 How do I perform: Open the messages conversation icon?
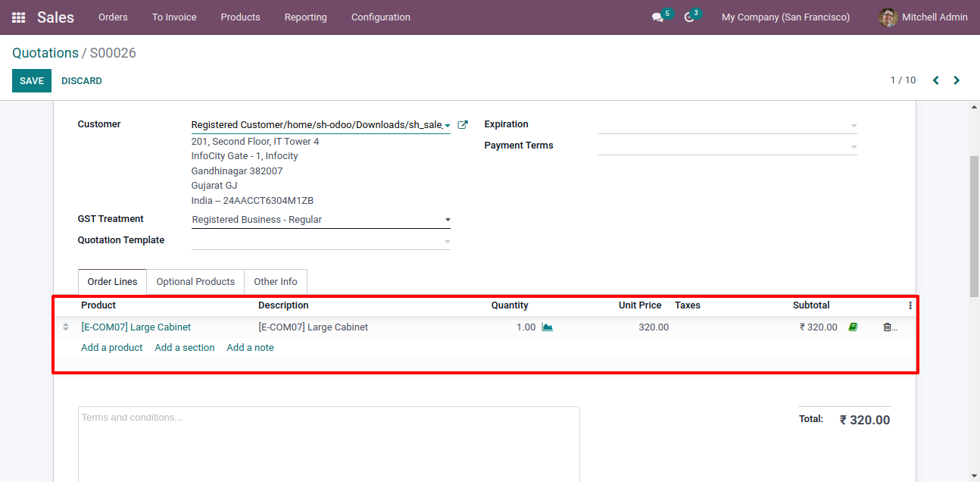pos(657,17)
